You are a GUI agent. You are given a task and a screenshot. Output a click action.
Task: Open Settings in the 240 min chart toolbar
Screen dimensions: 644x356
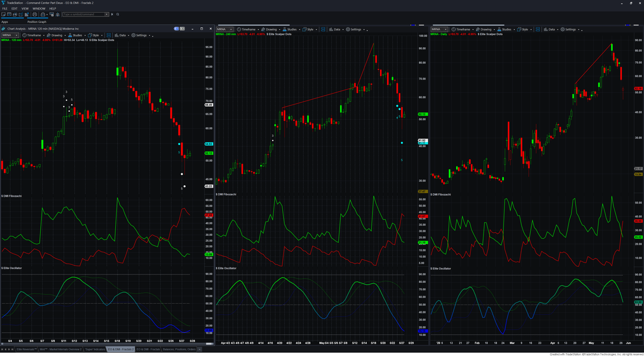click(x=354, y=30)
